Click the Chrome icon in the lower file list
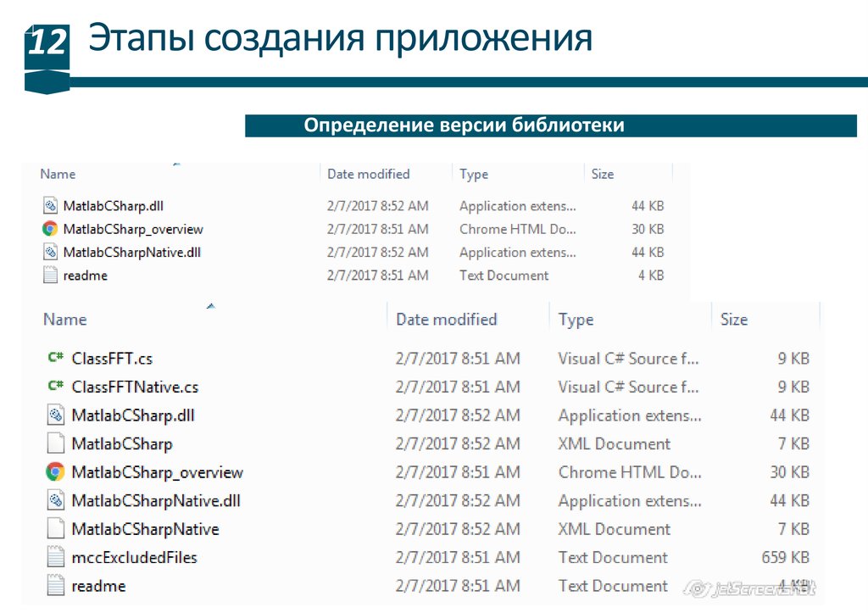Viewport: 868px width, 613px height. [x=55, y=472]
